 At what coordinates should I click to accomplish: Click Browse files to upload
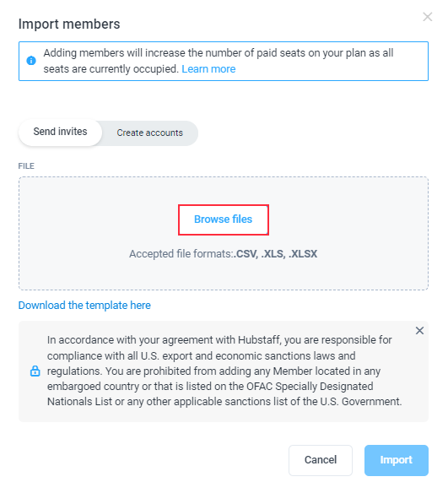tap(224, 219)
